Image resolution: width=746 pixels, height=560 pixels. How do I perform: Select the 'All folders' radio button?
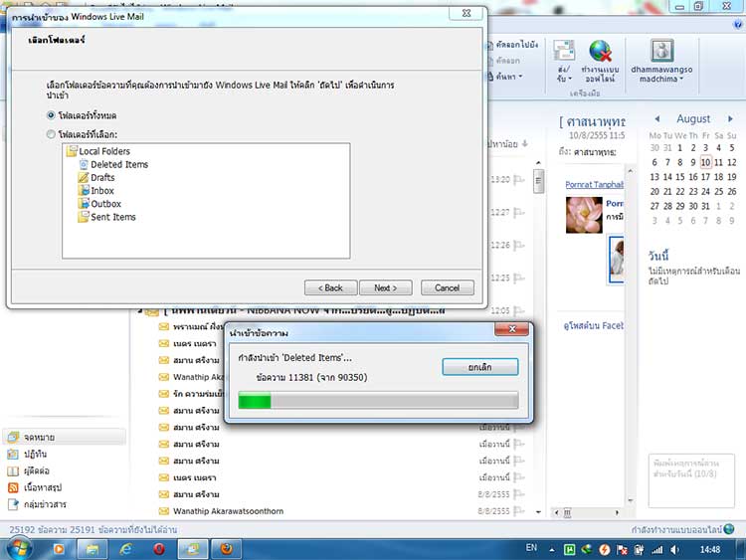point(51,115)
